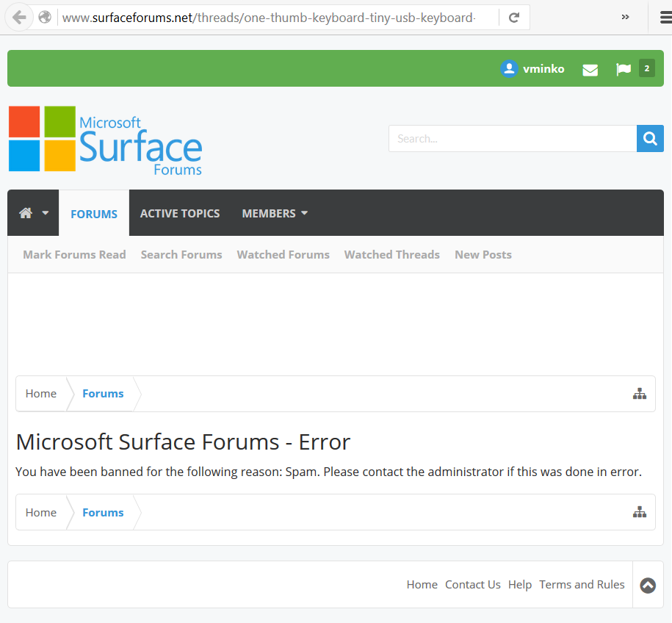This screenshot has width=672, height=623.
Task: Open the inbox envelope icon
Action: (x=590, y=70)
